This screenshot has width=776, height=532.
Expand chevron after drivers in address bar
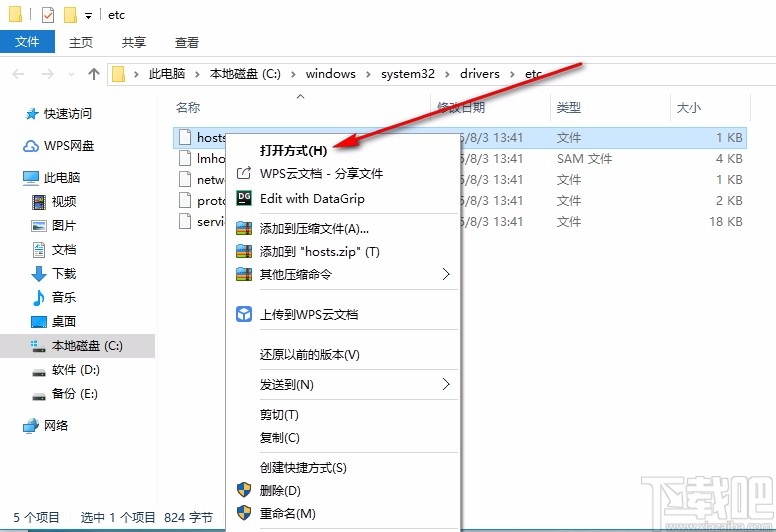(513, 74)
